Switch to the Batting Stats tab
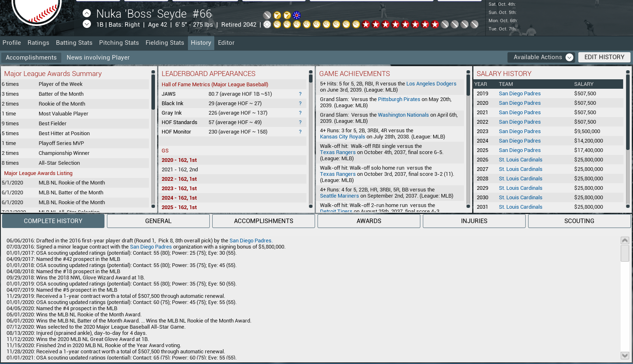This screenshot has height=364, width=633. pos(74,43)
